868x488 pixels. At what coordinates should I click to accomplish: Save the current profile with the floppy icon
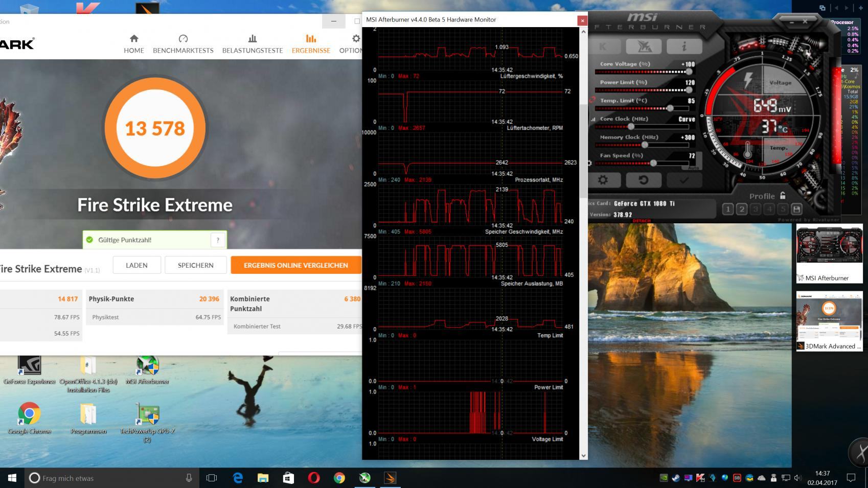coord(796,209)
